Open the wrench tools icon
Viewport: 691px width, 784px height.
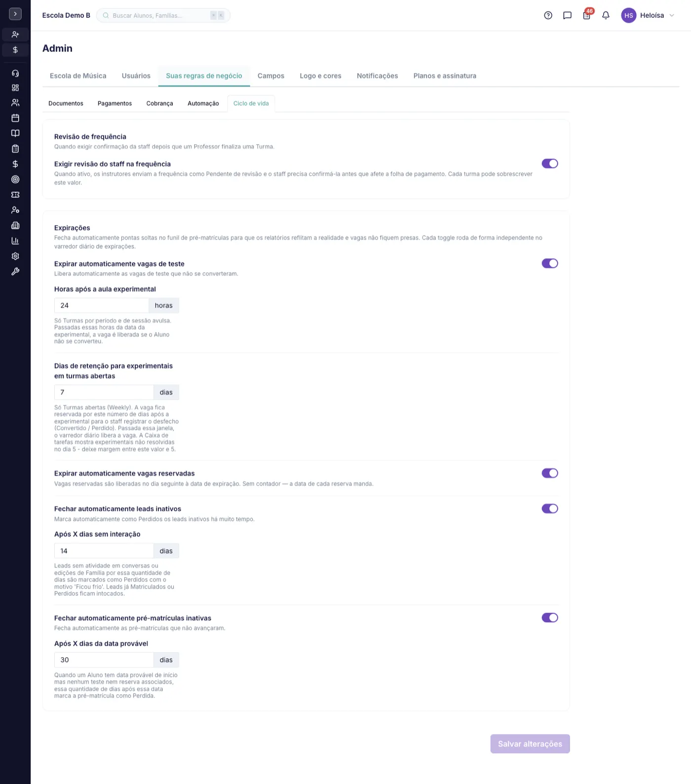(x=15, y=271)
